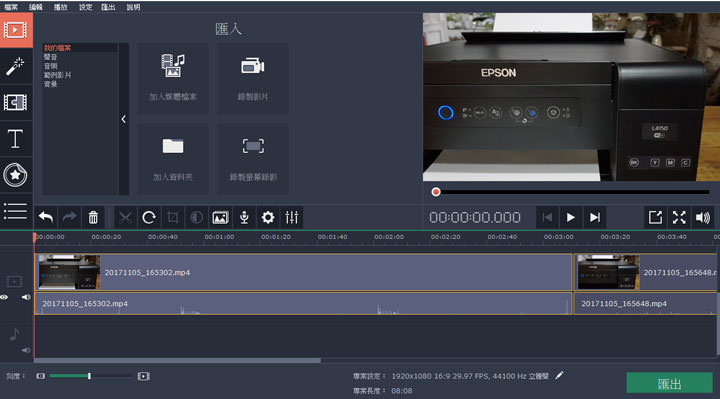This screenshot has width=720, height=399.
Task: Click the music note audio track icon
Action: [14, 334]
